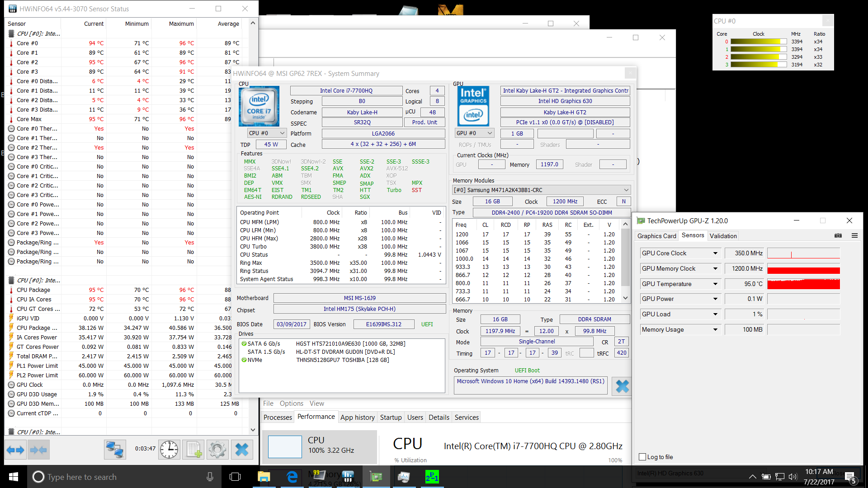
Task: Show hidden tray icons chevron
Action: [x=752, y=477]
